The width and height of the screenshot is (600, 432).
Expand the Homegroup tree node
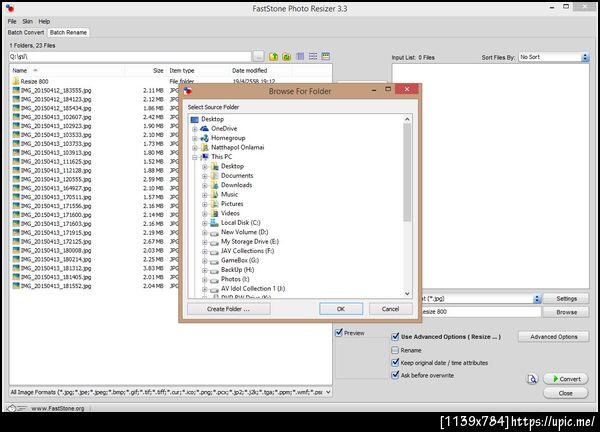(195, 138)
